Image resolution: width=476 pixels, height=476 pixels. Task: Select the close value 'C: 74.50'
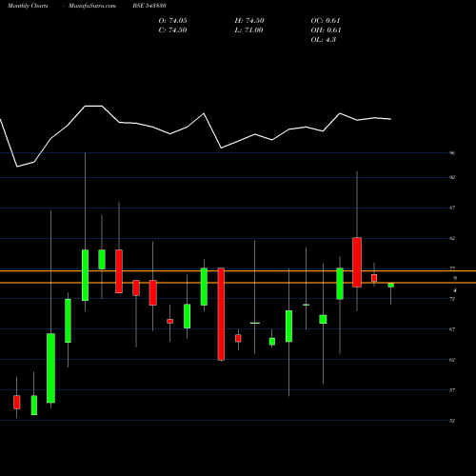[x=172, y=30]
